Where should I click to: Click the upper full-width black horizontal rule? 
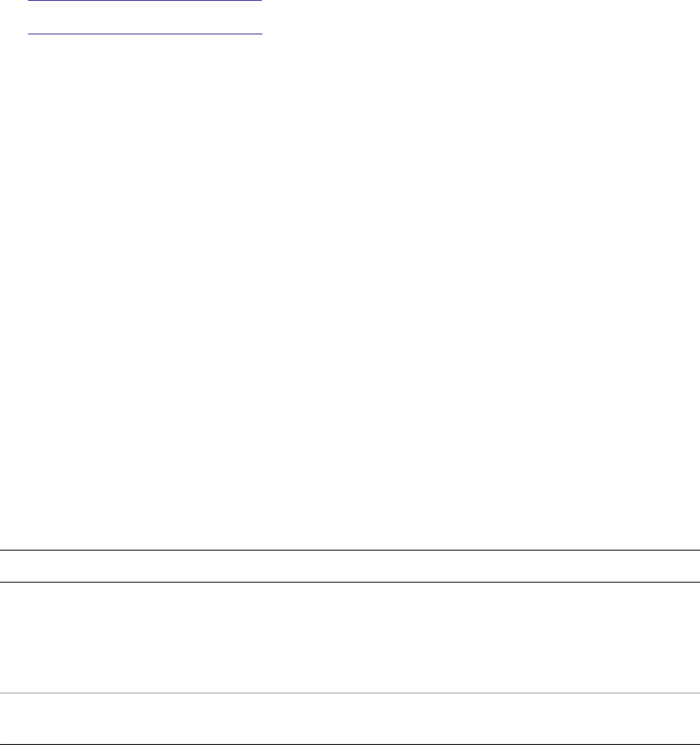pyautogui.click(x=350, y=551)
